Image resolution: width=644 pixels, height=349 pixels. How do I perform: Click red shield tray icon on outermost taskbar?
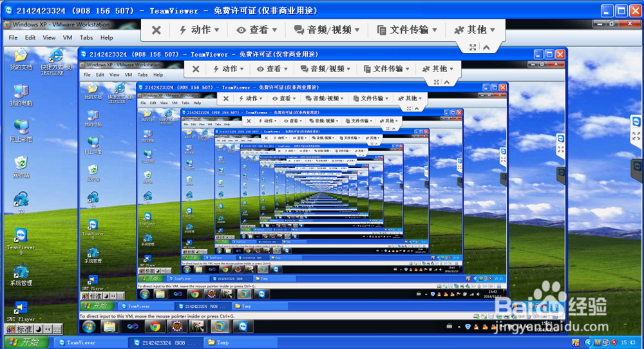point(614,343)
